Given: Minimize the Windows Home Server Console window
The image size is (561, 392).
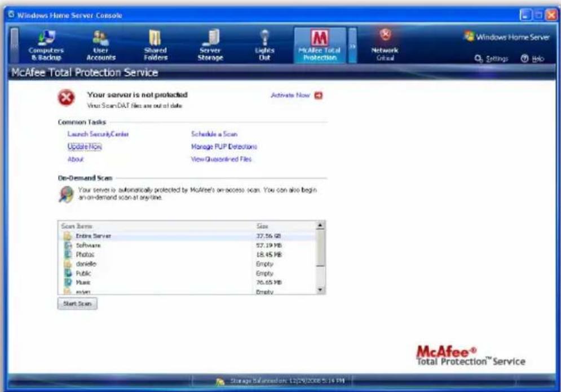Looking at the screenshot, I should [x=525, y=15].
